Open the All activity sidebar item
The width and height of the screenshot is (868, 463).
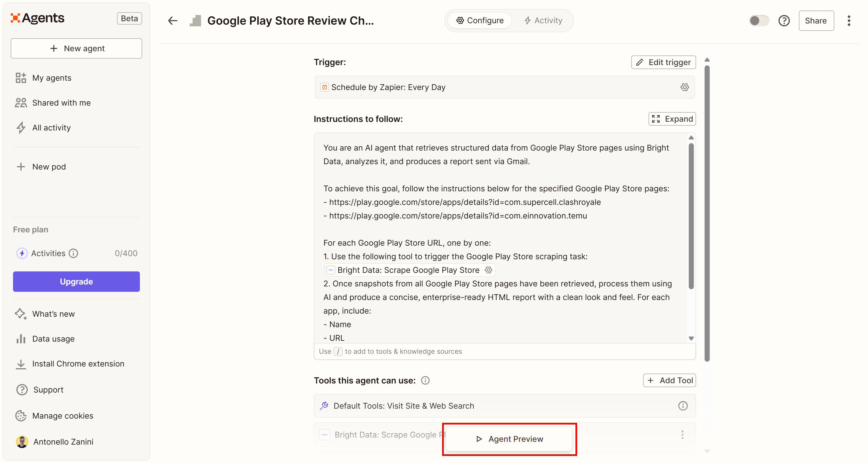(x=51, y=128)
